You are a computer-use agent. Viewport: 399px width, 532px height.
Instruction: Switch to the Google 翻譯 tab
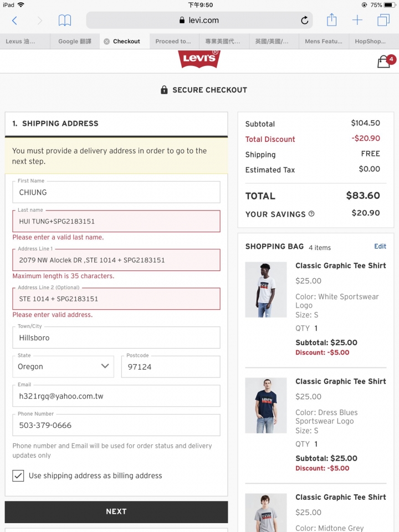click(75, 42)
